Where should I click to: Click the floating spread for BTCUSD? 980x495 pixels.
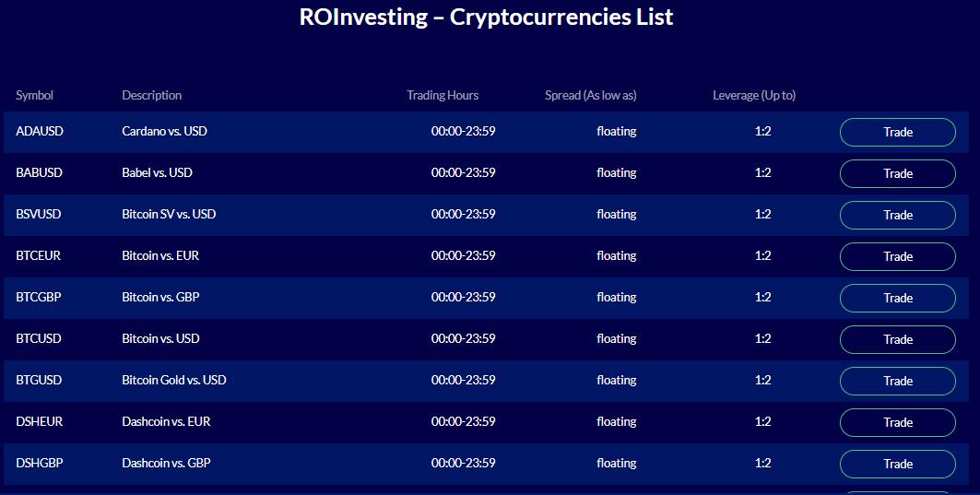click(x=616, y=338)
